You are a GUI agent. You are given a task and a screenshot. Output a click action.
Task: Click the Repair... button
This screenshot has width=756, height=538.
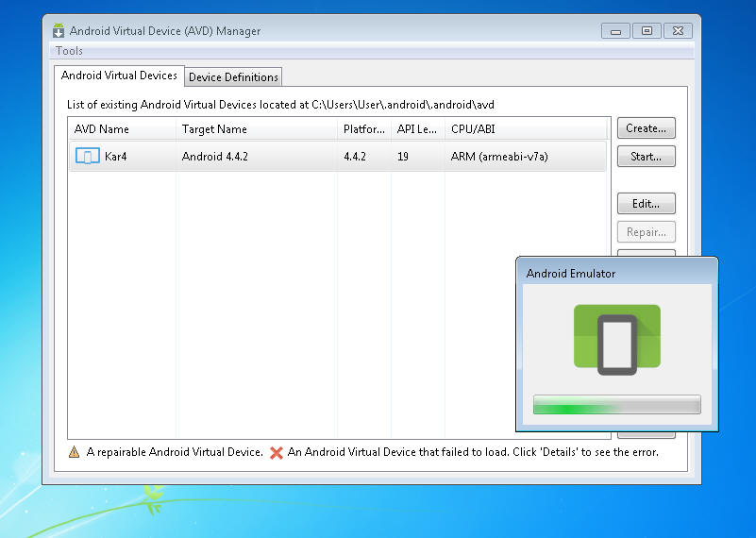(x=647, y=232)
